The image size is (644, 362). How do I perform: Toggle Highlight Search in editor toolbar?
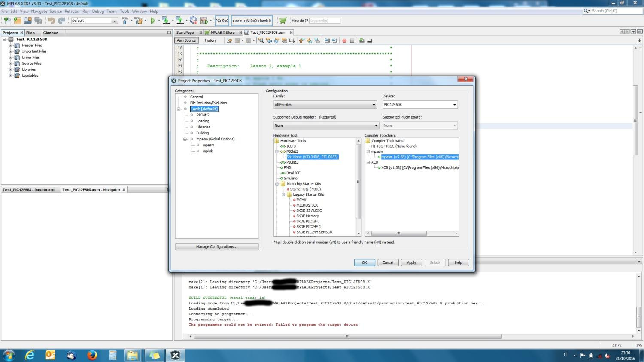tap(284, 40)
